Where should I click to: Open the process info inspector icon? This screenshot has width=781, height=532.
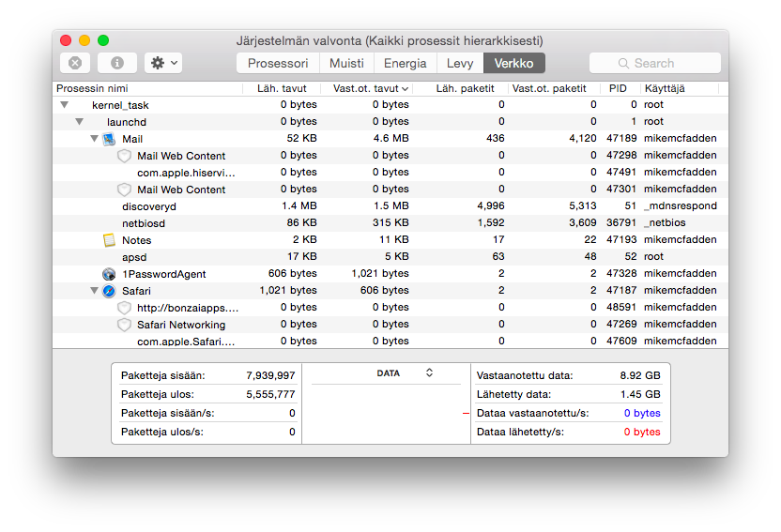(117, 63)
